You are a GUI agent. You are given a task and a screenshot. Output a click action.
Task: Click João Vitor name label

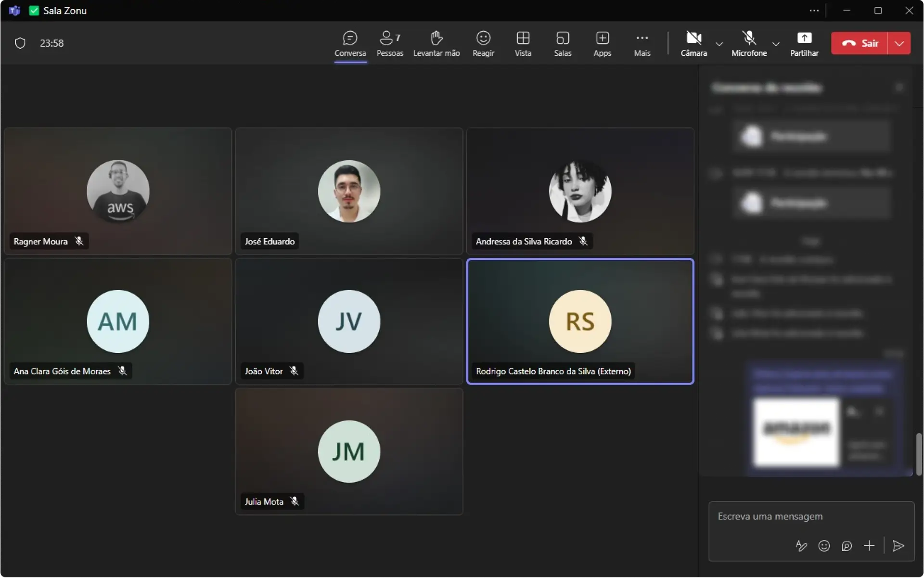coord(264,372)
